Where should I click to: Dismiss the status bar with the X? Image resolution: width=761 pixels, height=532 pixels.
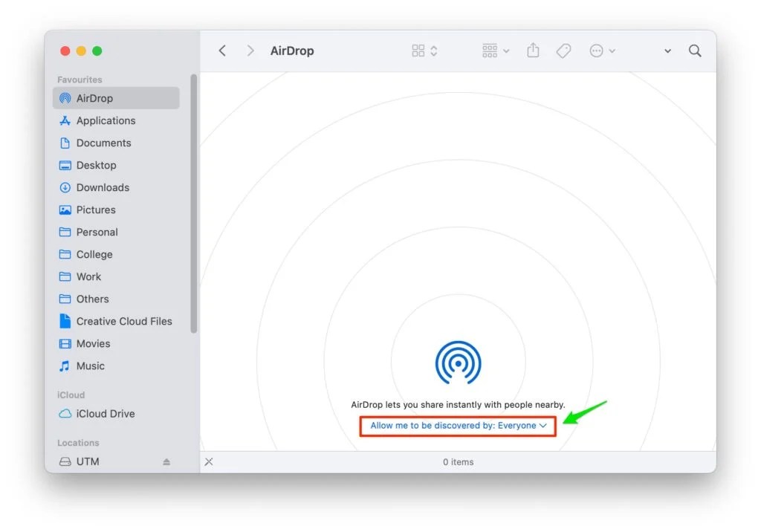(x=209, y=461)
